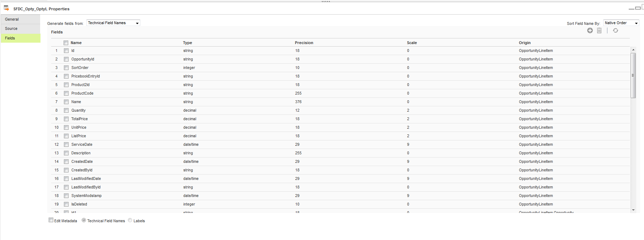Click precision 12 in Quantity row
The height and width of the screenshot is (240, 644).
coord(297,110)
